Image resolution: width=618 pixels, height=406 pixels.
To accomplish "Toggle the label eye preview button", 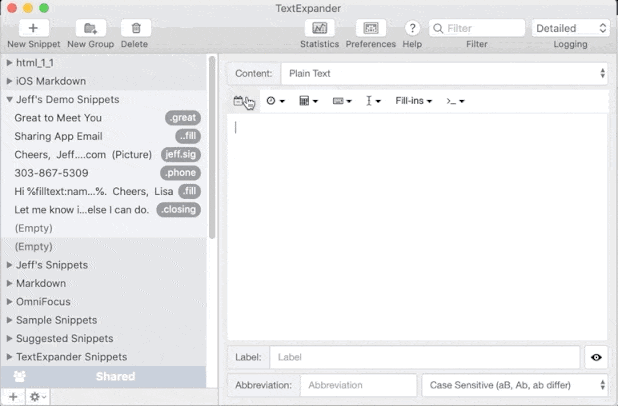I will tap(596, 357).
